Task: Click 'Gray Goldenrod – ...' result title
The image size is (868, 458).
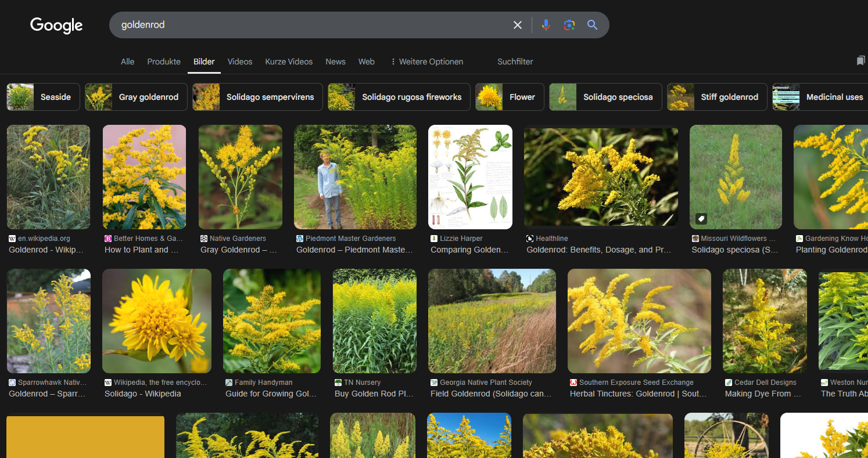Action: point(239,250)
